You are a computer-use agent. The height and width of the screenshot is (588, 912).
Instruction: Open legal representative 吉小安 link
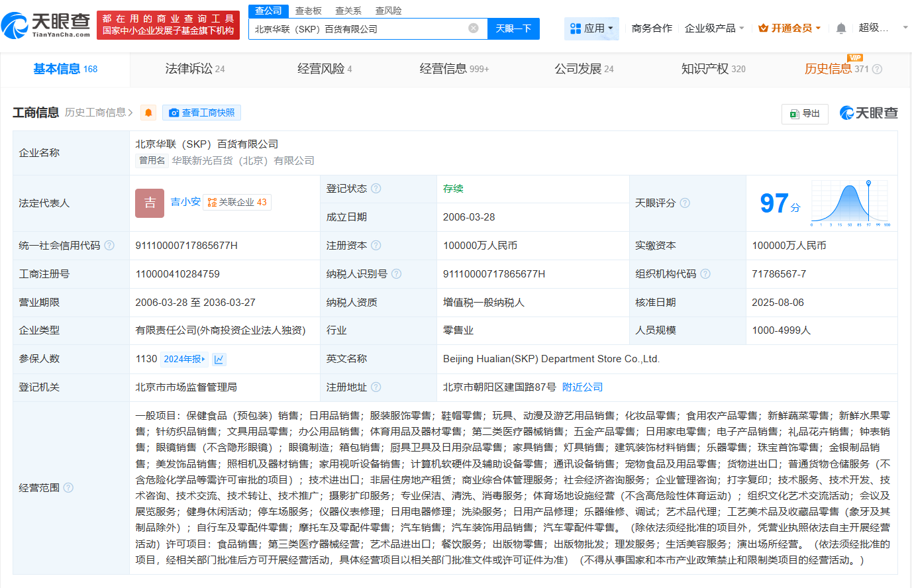185,202
